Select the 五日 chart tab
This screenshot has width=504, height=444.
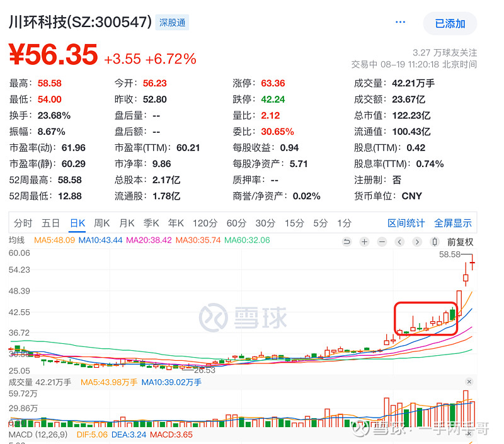pyautogui.click(x=50, y=223)
